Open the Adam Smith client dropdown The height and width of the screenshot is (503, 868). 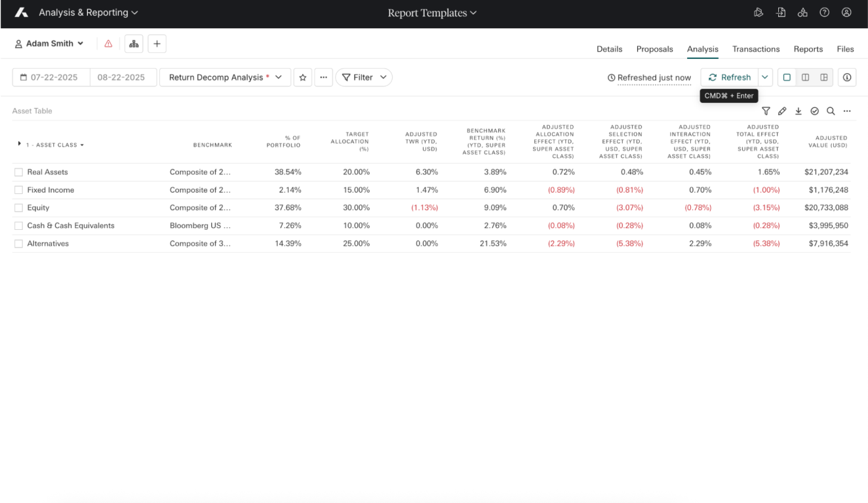[50, 44]
